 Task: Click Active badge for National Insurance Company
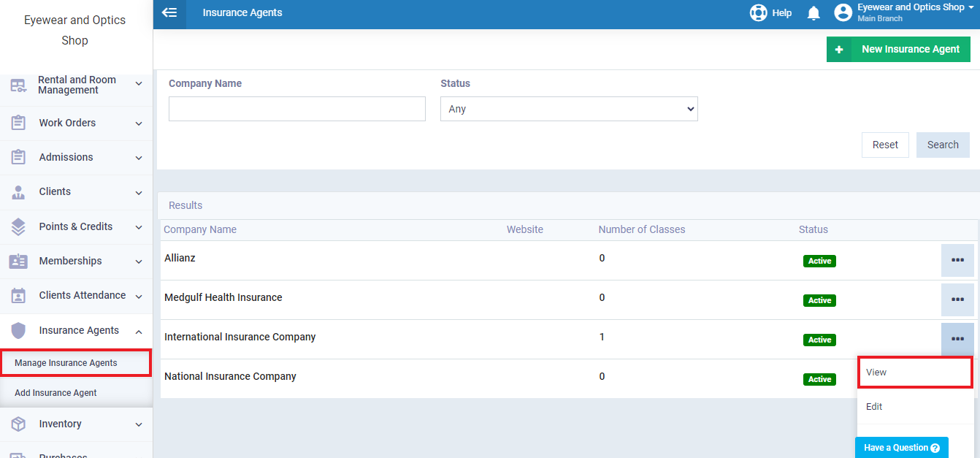[x=819, y=379]
